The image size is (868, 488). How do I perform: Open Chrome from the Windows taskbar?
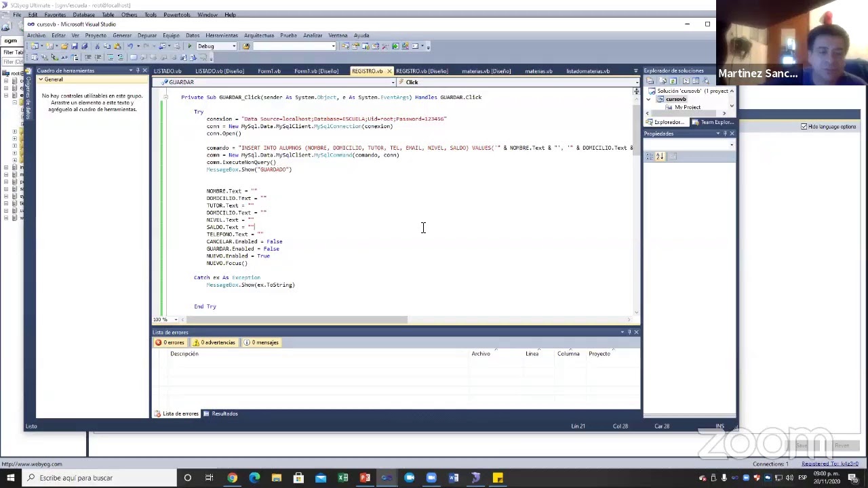(232, 478)
